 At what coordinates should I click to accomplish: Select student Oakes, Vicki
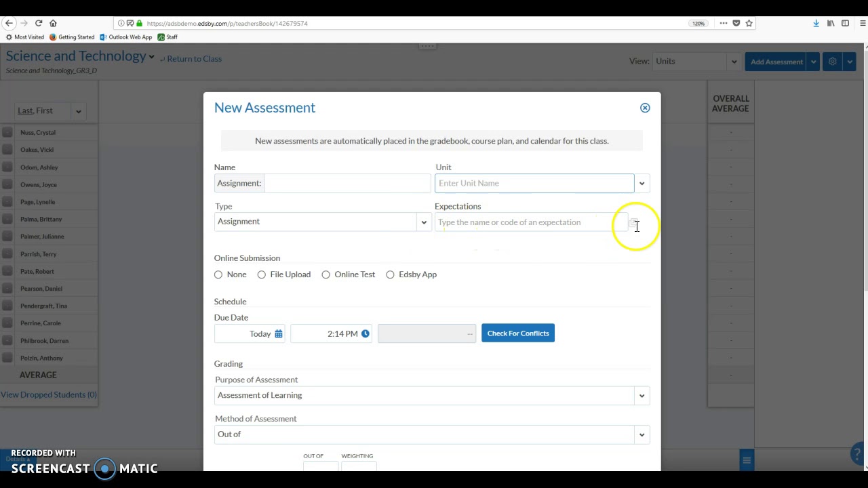[37, 150]
